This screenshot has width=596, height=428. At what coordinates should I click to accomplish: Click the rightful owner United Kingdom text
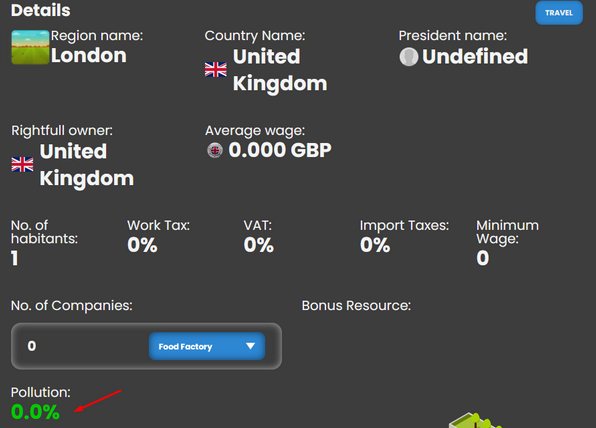tap(87, 165)
